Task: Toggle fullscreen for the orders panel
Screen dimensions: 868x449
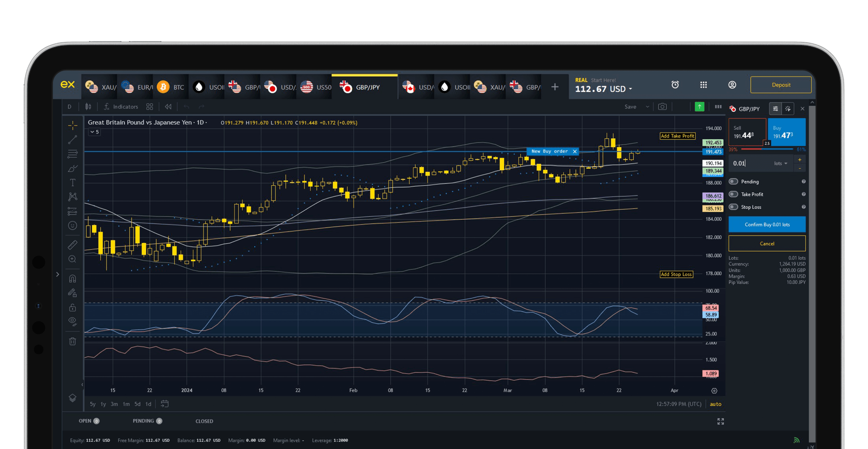Action: coord(721,421)
